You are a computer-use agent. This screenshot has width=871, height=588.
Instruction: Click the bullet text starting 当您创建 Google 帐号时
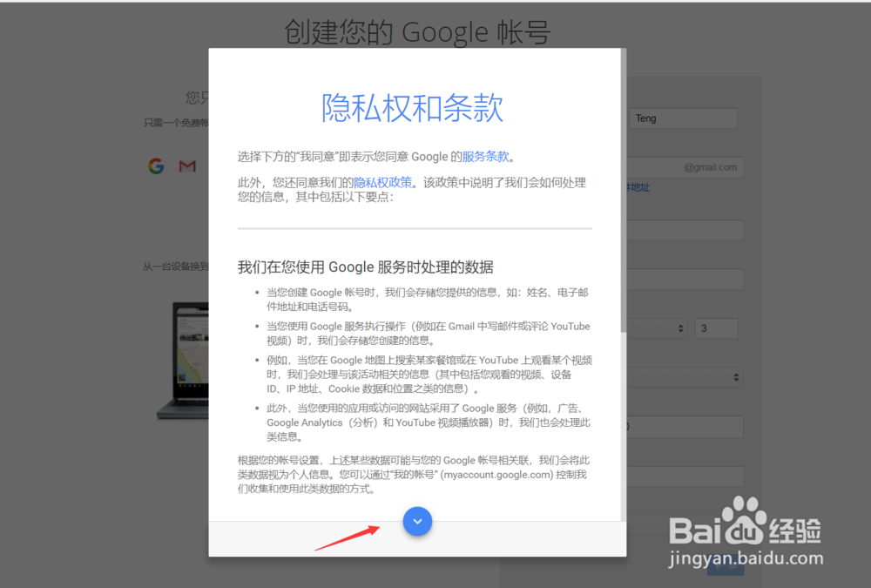pos(427,300)
